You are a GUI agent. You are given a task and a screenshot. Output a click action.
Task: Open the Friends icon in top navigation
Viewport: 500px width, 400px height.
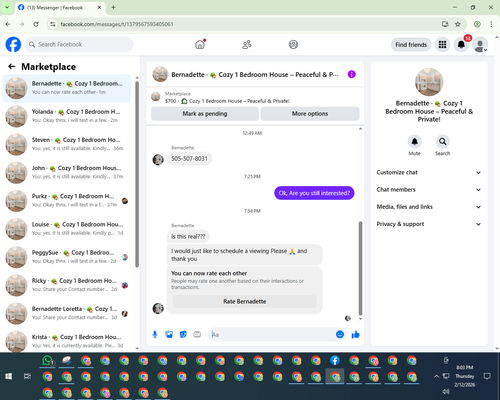tap(247, 44)
